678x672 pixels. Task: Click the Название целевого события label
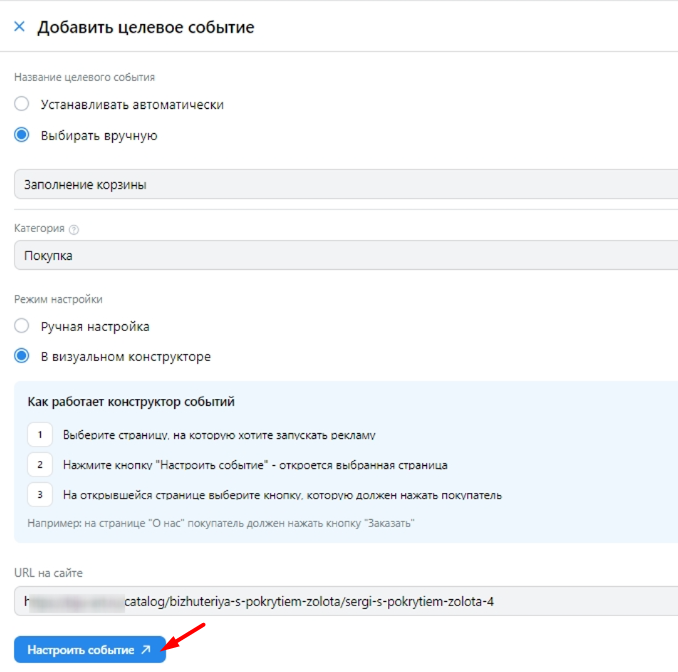point(84,77)
